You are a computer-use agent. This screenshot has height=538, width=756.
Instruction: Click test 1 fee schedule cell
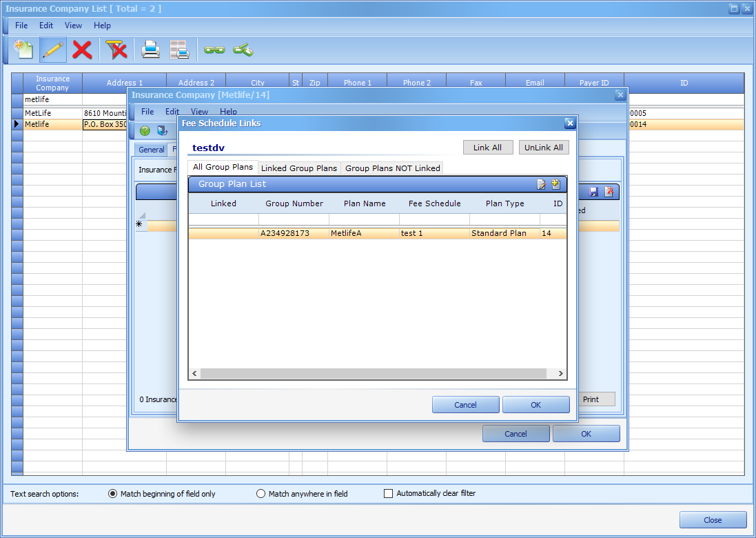tap(434, 233)
